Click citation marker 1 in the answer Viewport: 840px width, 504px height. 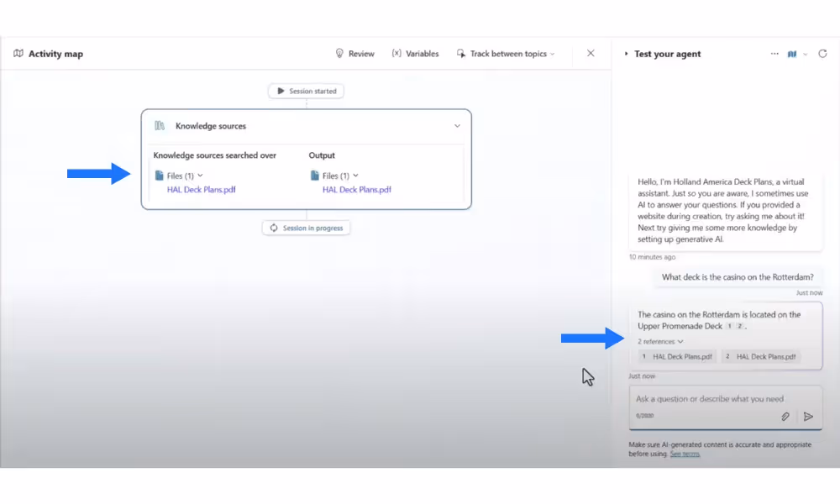[x=729, y=326]
